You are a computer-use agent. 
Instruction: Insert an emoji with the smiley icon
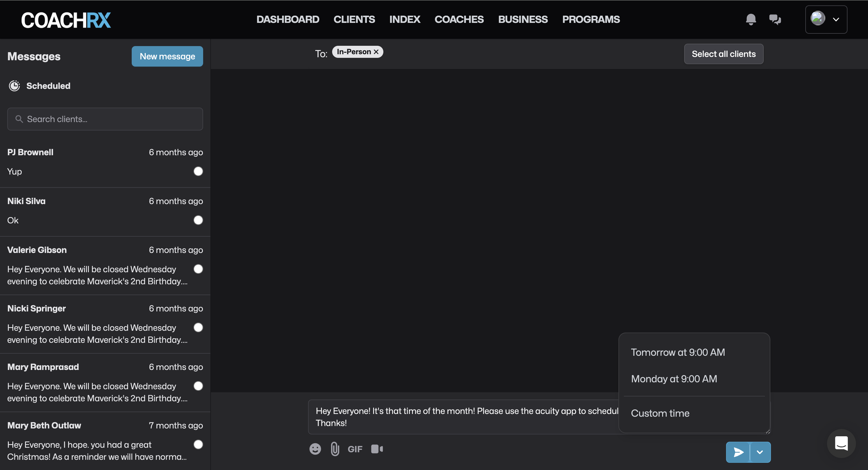315,449
